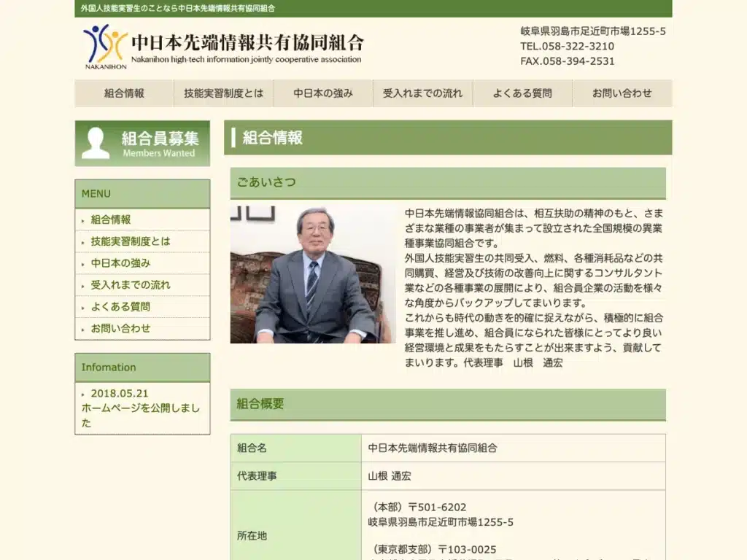Go to 受入れまでの流れ in the top navigation
The image size is (747, 560).
click(x=422, y=93)
